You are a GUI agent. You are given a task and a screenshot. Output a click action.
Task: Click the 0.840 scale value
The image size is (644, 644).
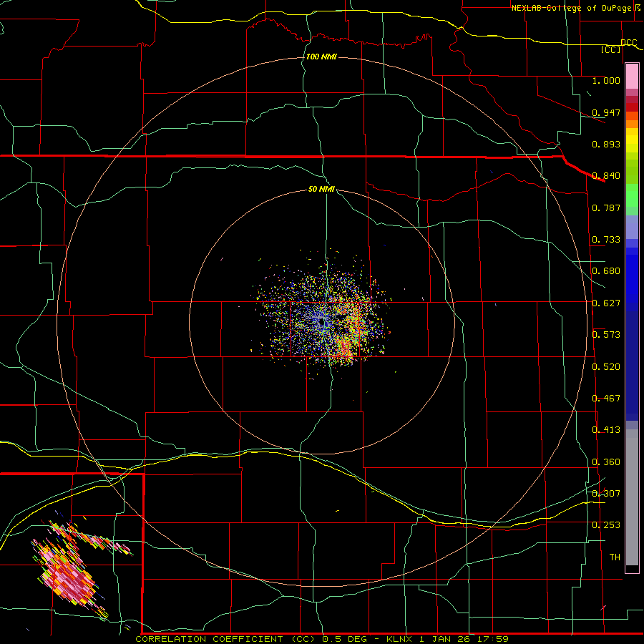click(606, 176)
